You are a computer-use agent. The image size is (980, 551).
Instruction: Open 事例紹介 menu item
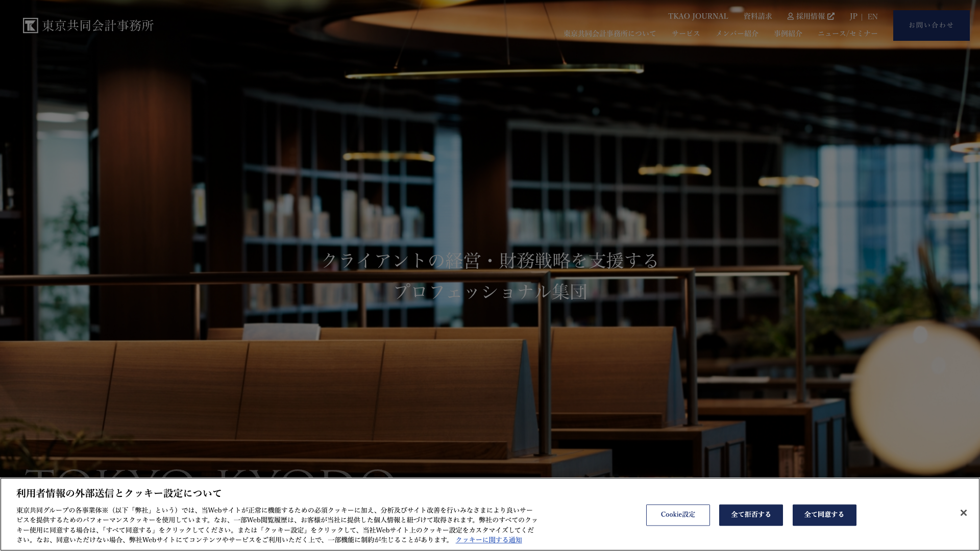[x=788, y=34]
